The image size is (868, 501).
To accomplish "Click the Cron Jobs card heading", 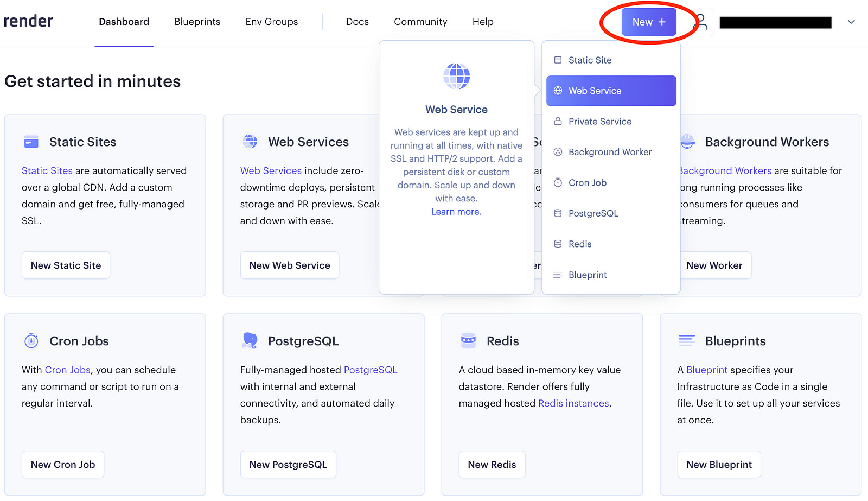I will click(x=79, y=341).
